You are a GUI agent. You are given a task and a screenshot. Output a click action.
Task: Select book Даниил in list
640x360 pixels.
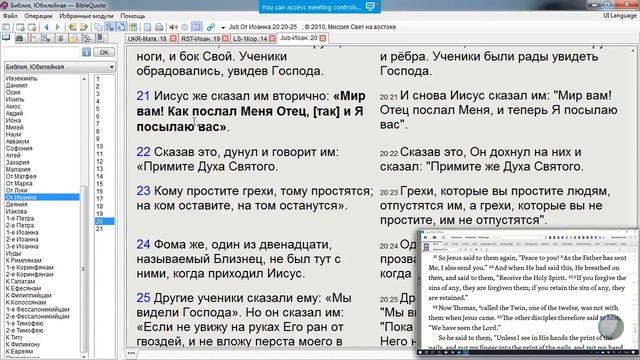[x=16, y=85]
